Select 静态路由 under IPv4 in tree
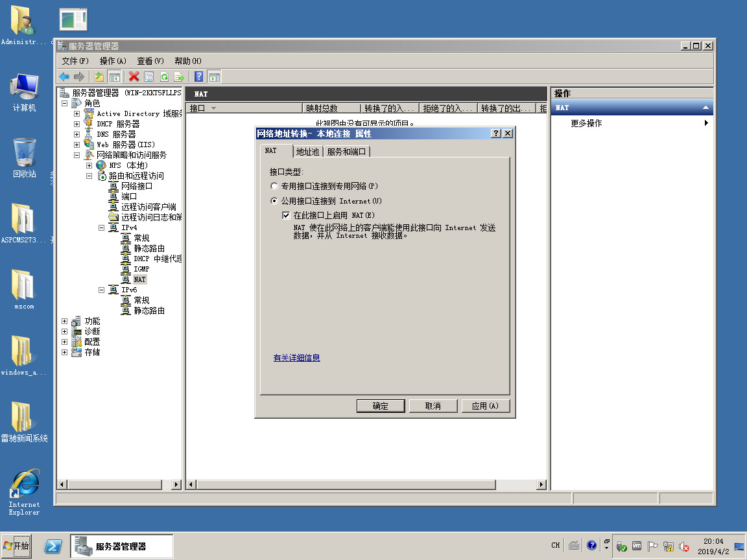The width and height of the screenshot is (747, 560). [149, 248]
